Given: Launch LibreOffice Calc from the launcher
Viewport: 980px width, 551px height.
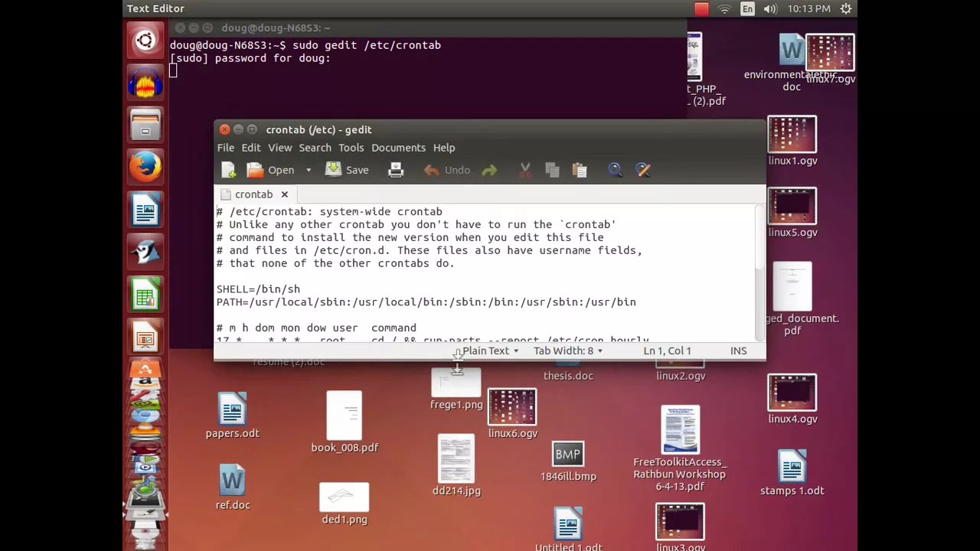Looking at the screenshot, I should tap(145, 294).
